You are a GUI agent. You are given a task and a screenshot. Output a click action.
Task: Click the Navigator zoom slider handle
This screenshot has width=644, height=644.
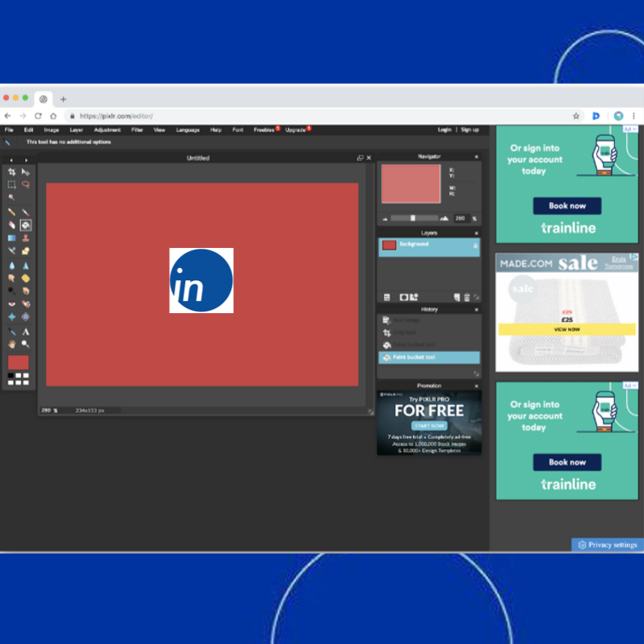[413, 218]
